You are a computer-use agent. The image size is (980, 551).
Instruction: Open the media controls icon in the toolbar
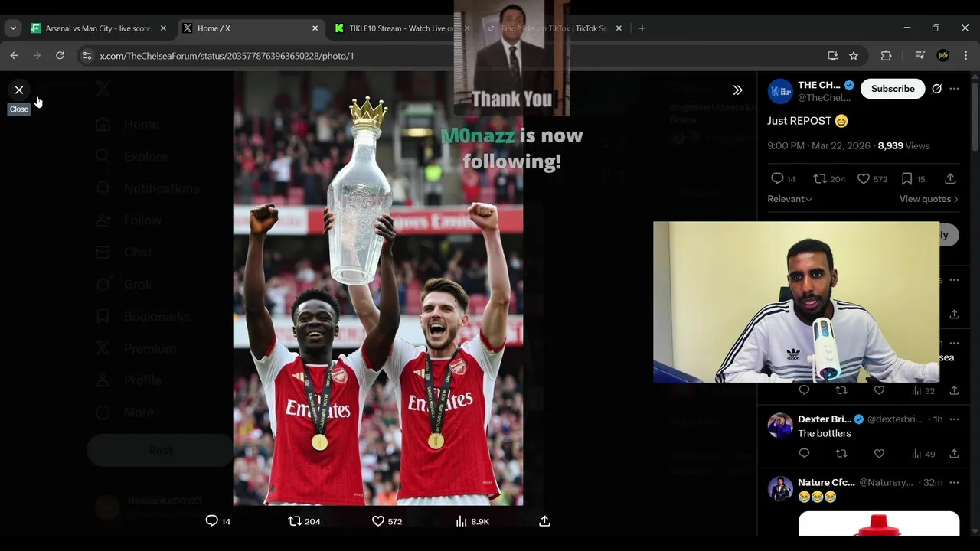920,56
